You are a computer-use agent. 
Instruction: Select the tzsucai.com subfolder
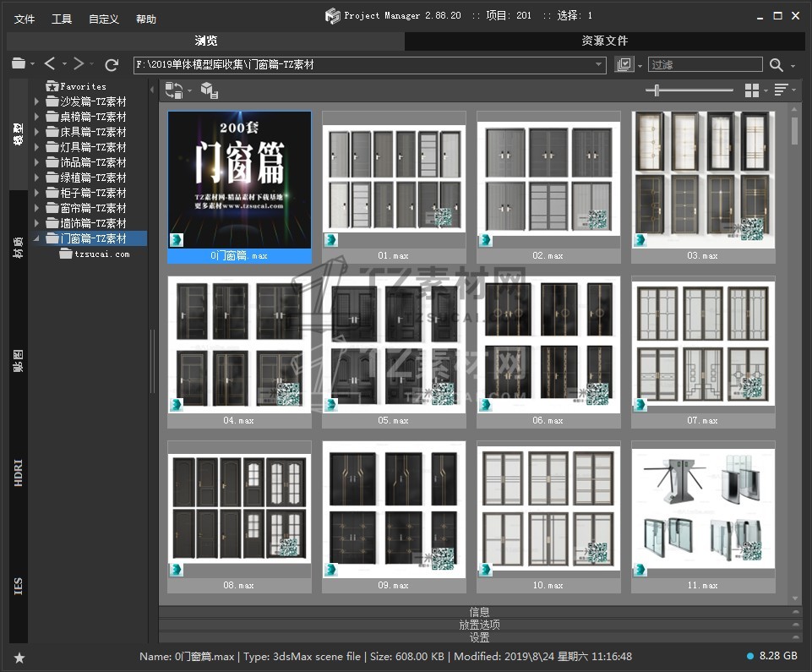pos(101,254)
